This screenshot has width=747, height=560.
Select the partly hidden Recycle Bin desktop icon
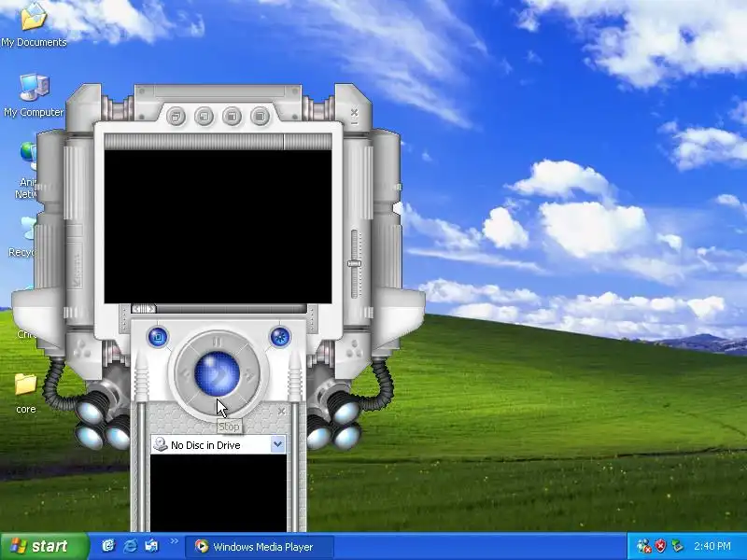click(x=21, y=237)
